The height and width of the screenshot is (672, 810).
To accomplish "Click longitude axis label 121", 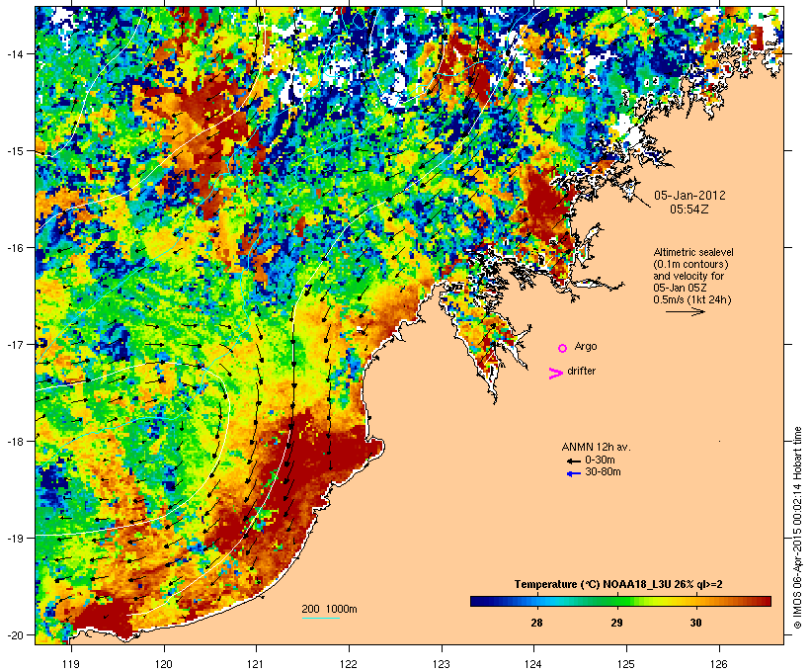I will click(256, 664).
